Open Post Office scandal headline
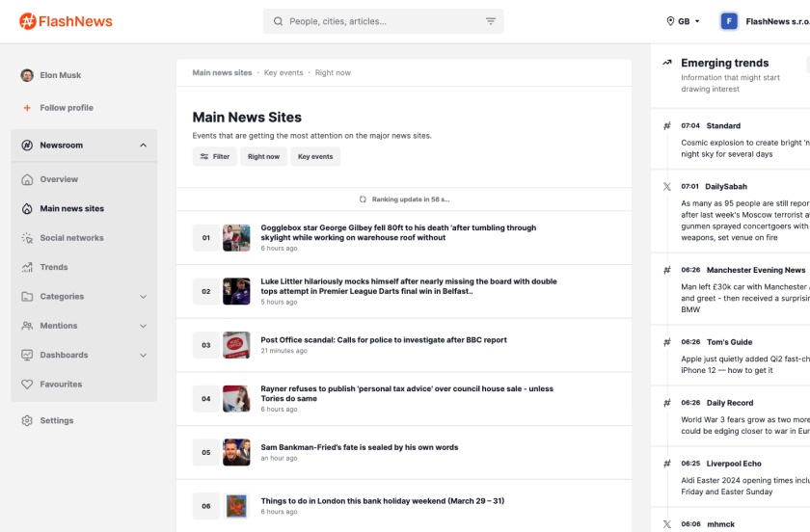 pyautogui.click(x=384, y=340)
